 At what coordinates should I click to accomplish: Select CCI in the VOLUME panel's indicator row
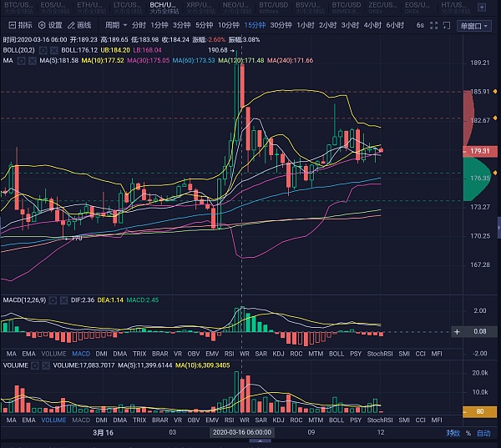click(421, 420)
